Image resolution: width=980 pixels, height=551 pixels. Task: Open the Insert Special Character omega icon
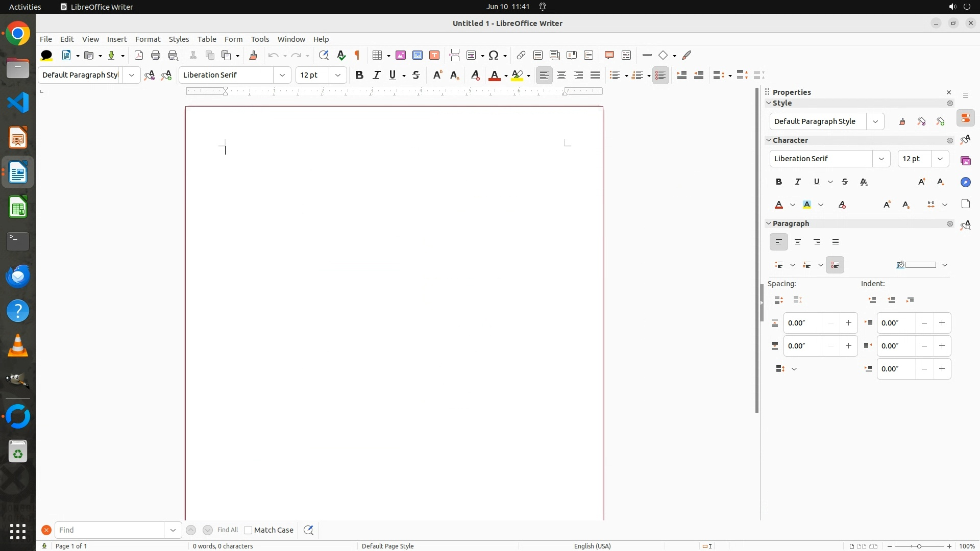pos(494,55)
